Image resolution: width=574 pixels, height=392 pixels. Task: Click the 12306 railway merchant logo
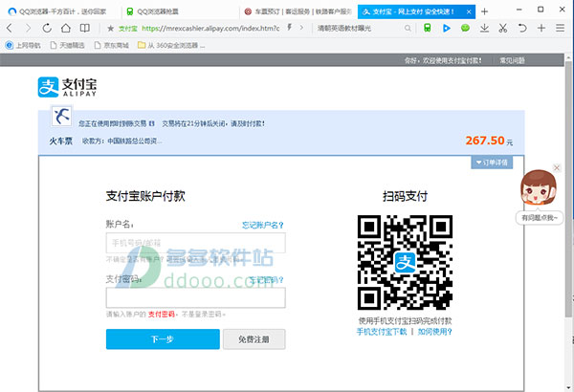pyautogui.click(x=61, y=116)
